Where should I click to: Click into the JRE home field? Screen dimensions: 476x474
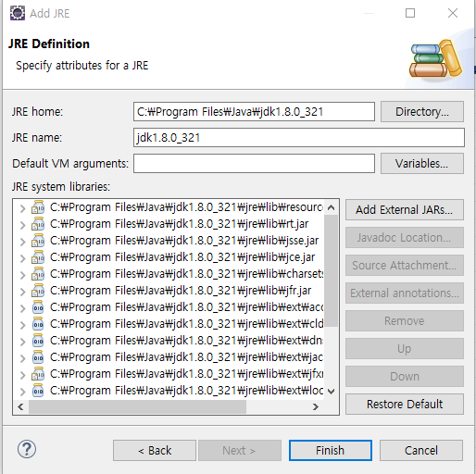[x=254, y=112]
